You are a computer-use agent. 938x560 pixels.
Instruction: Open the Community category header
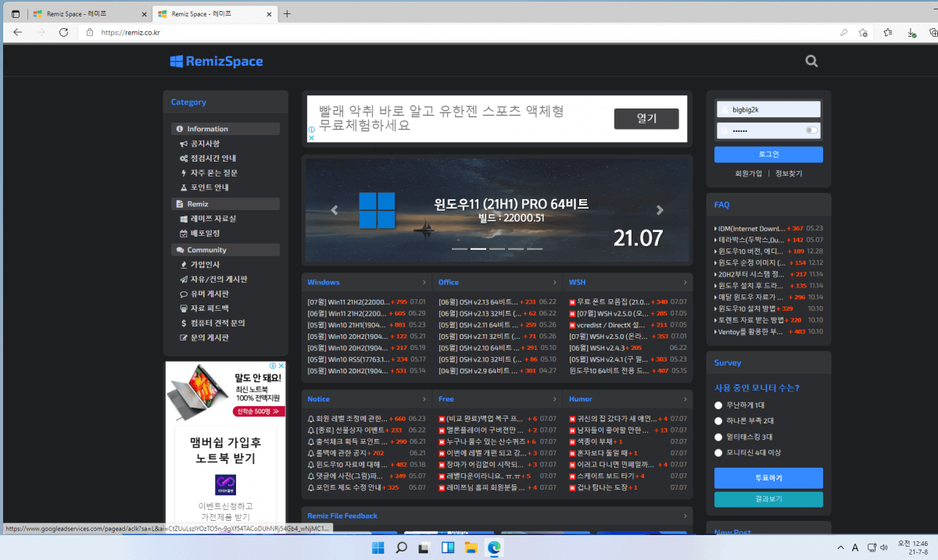point(225,250)
